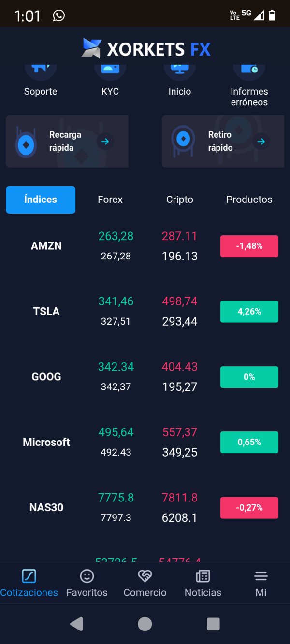Tap the KYC icon

(110, 71)
